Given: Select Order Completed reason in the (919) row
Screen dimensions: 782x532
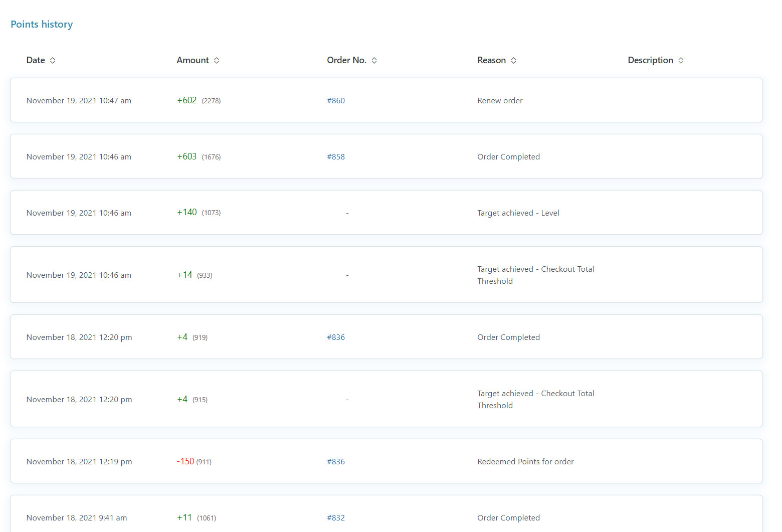Looking at the screenshot, I should pyautogui.click(x=508, y=337).
